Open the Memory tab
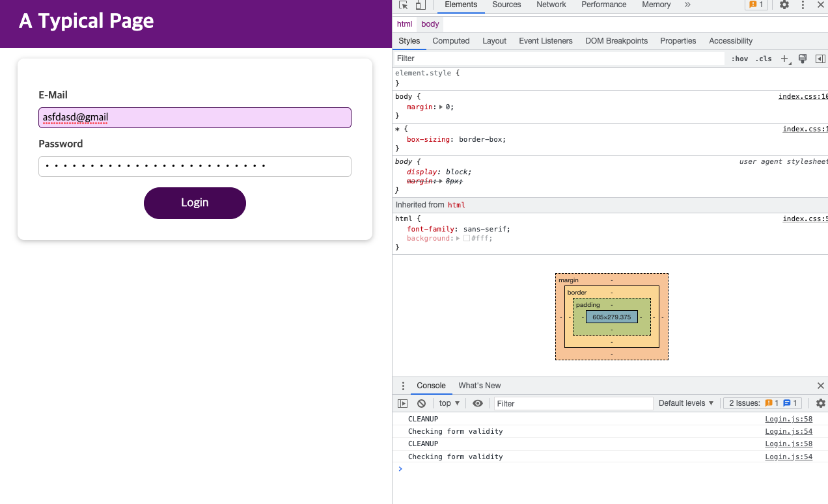 (656, 5)
